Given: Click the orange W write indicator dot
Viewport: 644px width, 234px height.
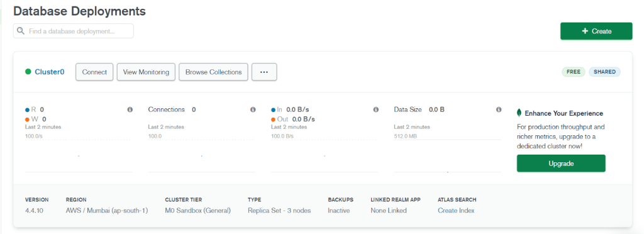Looking at the screenshot, I should 27,120.
